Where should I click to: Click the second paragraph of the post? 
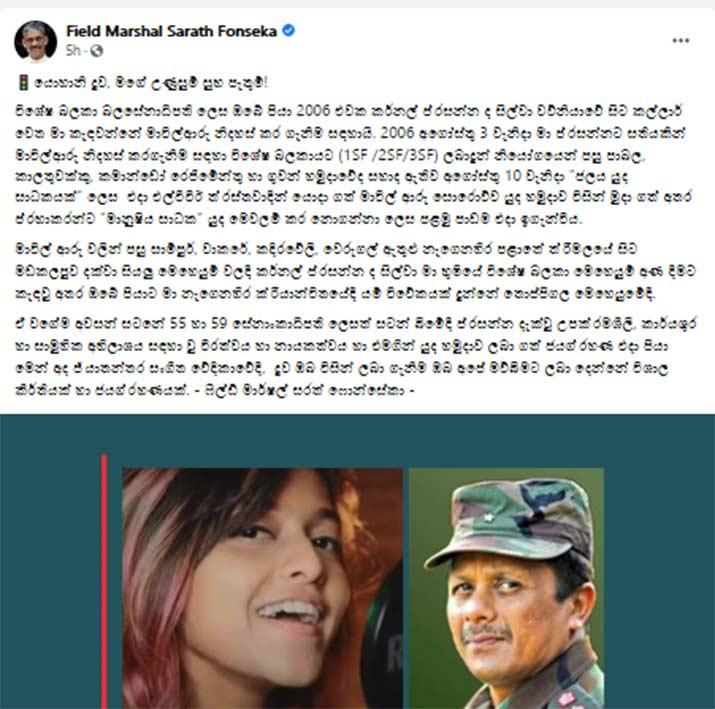point(355,272)
